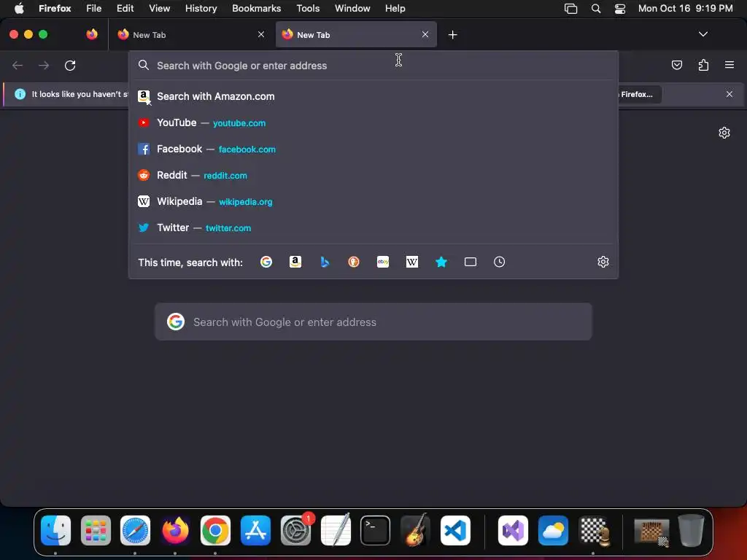Search this time with Amazon icon
This screenshot has width=747, height=560.
pyautogui.click(x=295, y=262)
